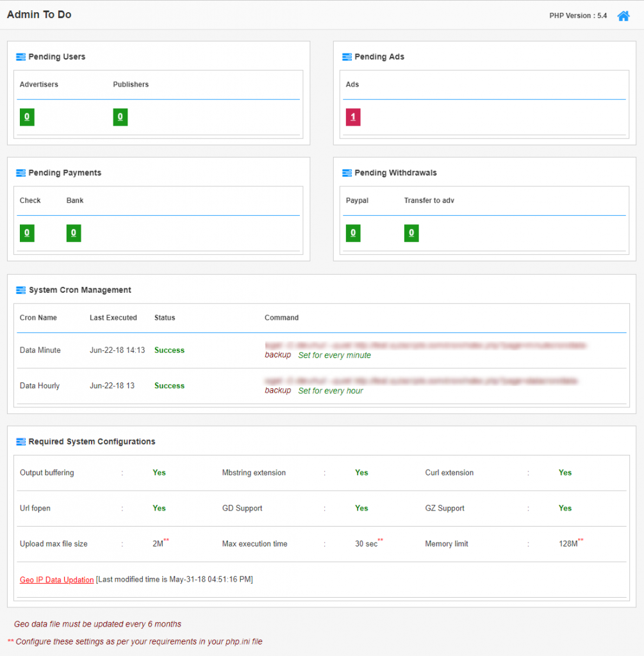Open pending Publishers count badge
This screenshot has width=644, height=656.
pos(120,117)
